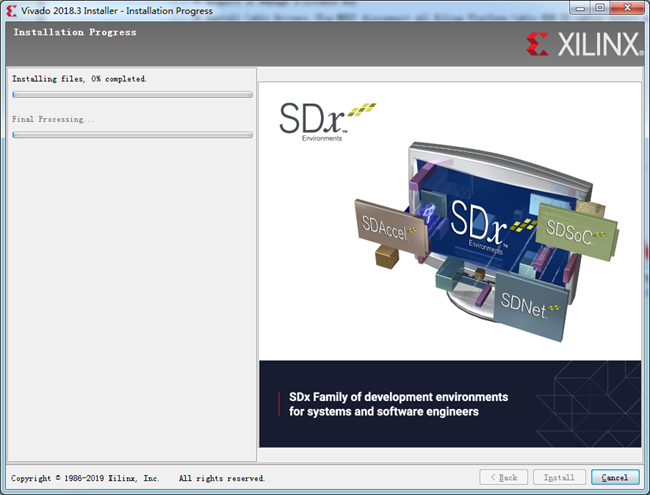Click the "Final Processing..." status text

(53, 119)
